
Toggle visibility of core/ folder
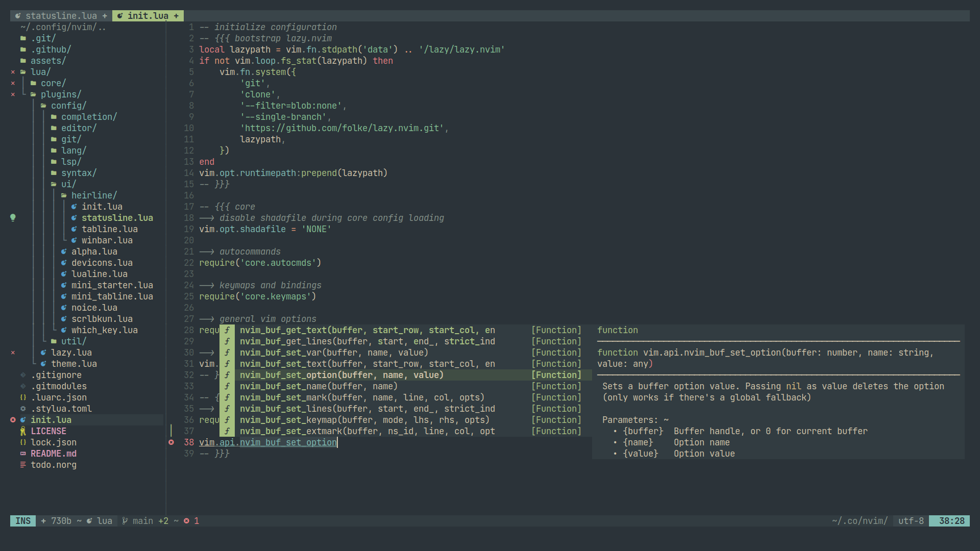coord(54,83)
